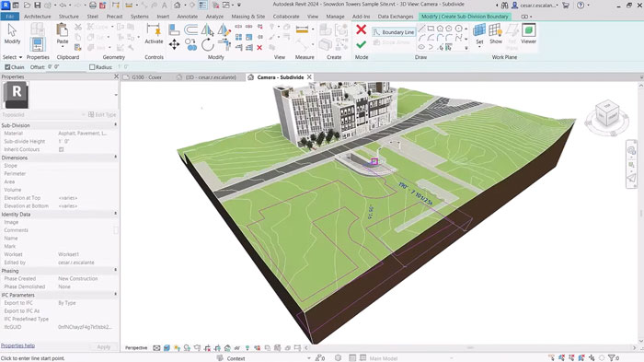Close the Properties palette

click(116, 76)
